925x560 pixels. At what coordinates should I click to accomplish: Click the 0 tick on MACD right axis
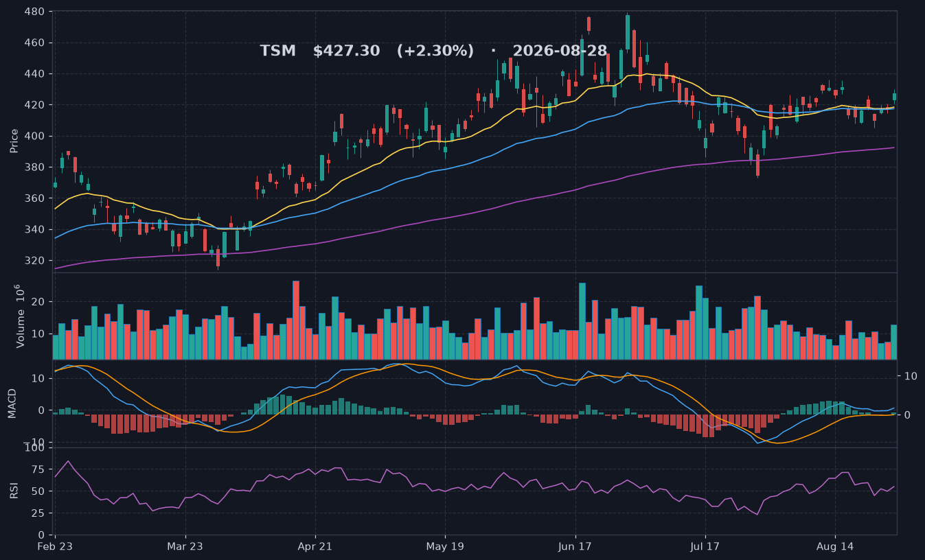point(907,415)
